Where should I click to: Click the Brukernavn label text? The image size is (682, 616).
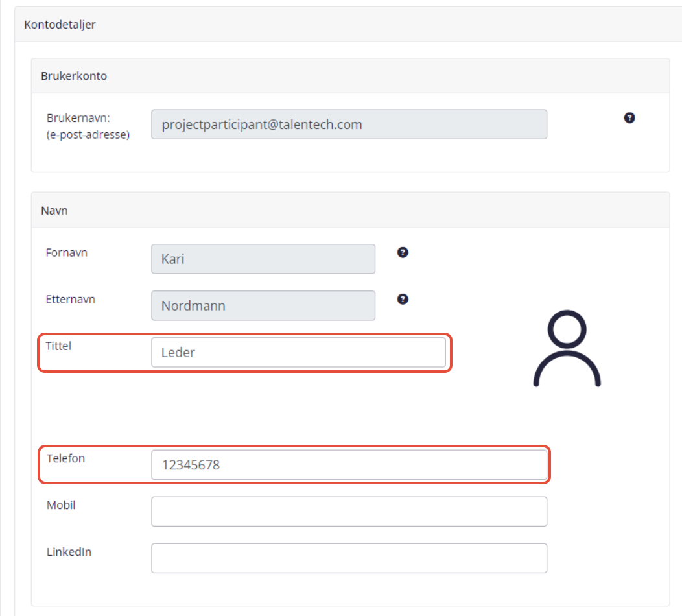pos(78,118)
